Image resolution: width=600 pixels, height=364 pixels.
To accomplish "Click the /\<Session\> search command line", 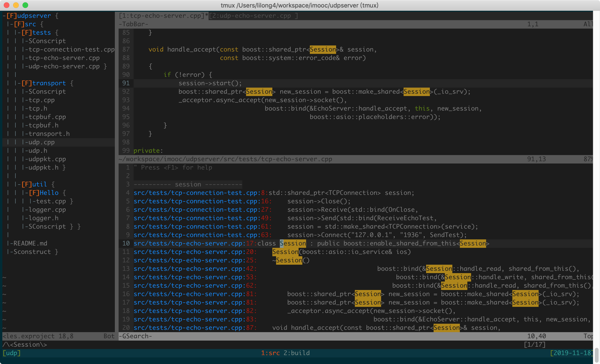I will coord(25,345).
